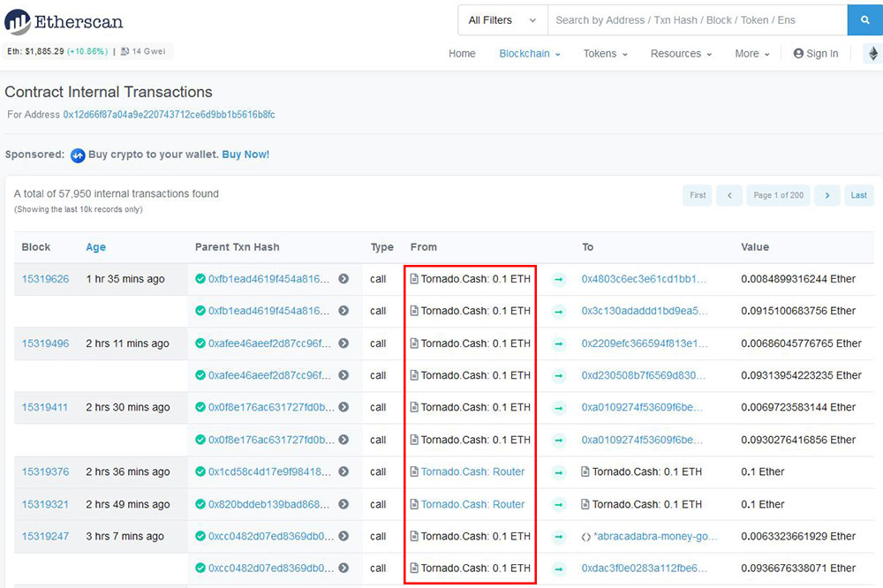Click the Page 1 of 200 indicator
The width and height of the screenshot is (883, 588).
[778, 195]
